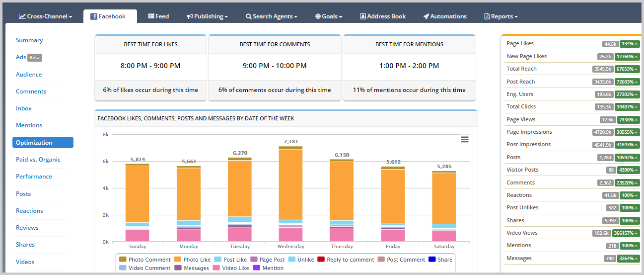This screenshot has width=644, height=275.
Task: Click the Automations rocket icon
Action: (426, 16)
